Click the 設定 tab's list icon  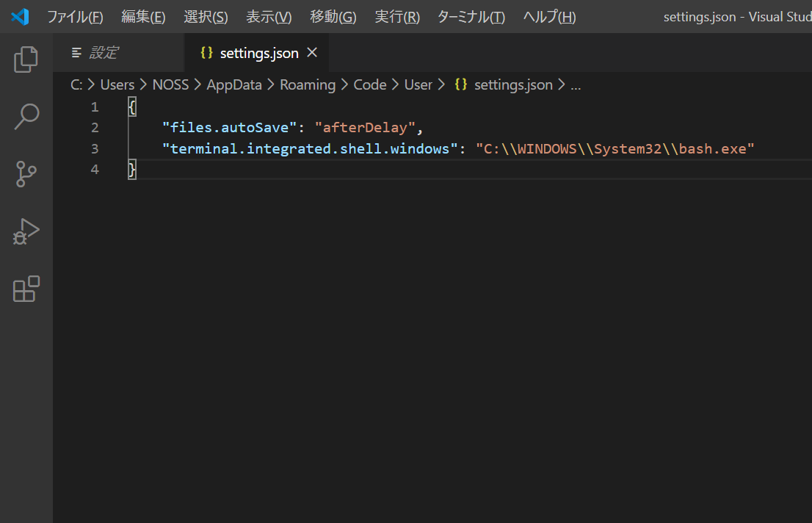point(76,52)
